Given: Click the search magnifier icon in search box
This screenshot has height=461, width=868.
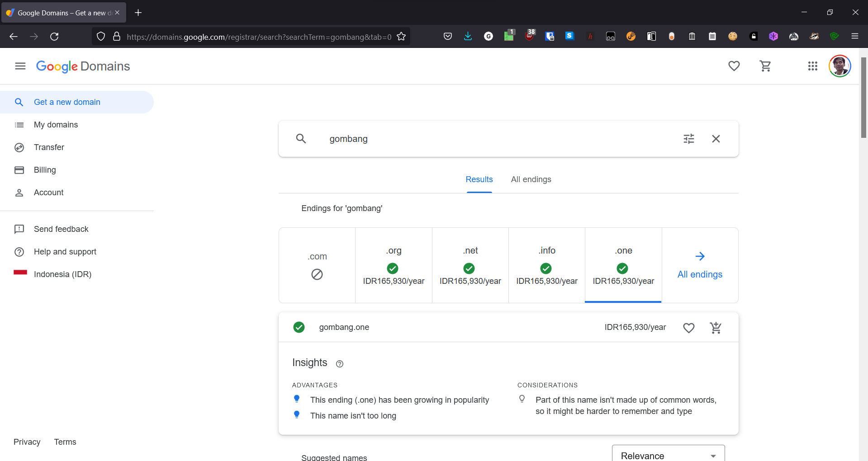Looking at the screenshot, I should tap(301, 139).
